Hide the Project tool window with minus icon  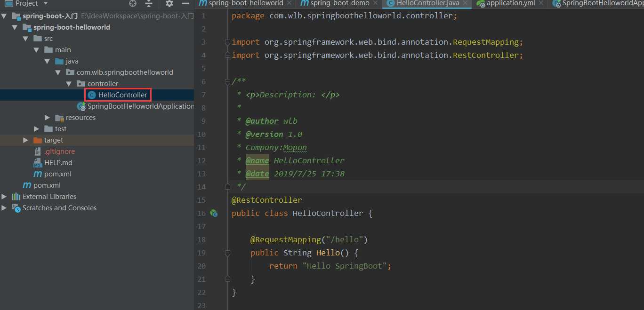(185, 3)
